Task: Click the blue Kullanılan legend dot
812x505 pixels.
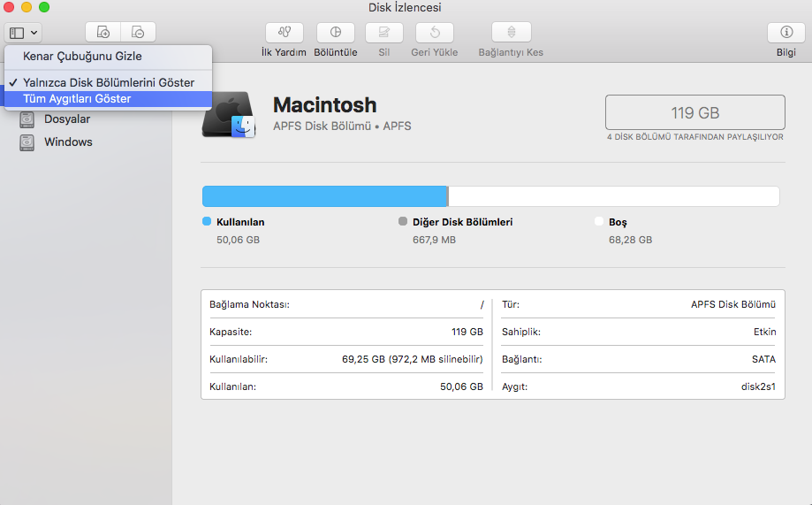Action: point(207,222)
